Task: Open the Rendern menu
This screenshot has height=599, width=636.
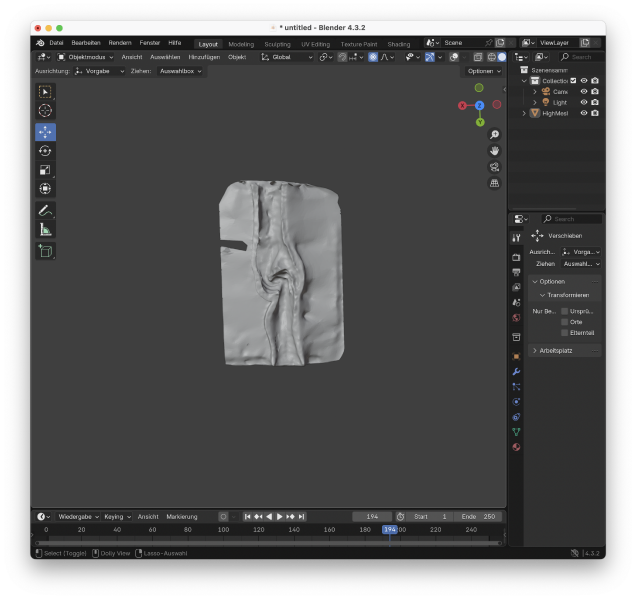Action: 120,43
